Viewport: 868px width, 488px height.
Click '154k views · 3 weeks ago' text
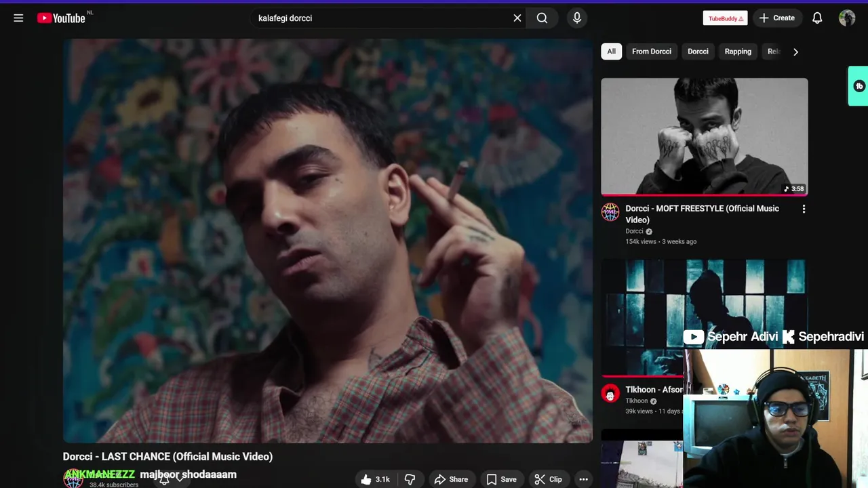[x=660, y=241]
